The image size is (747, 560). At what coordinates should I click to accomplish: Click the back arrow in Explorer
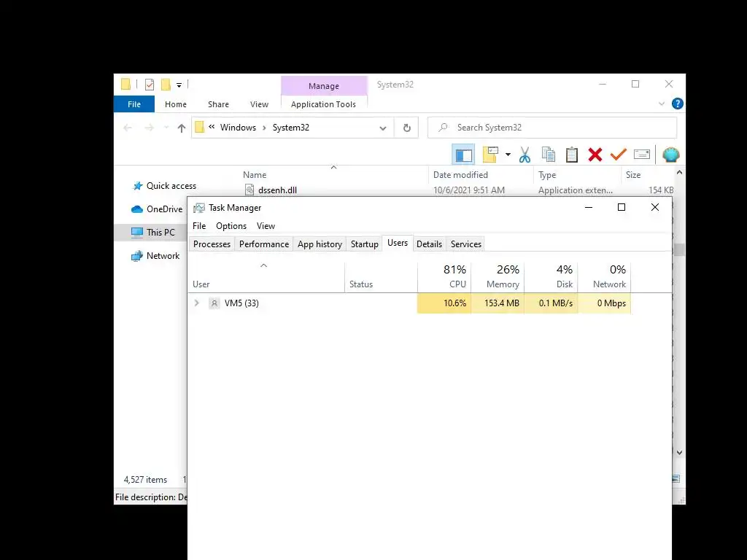click(x=128, y=128)
